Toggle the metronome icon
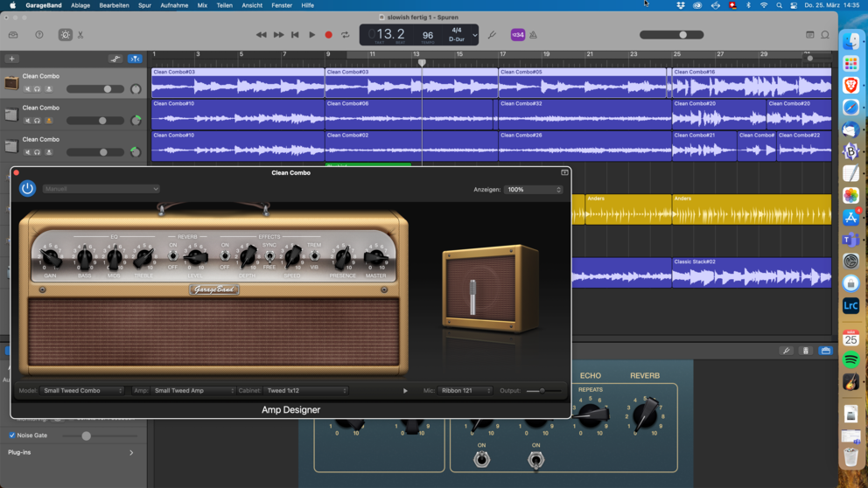868x488 pixels. (533, 35)
